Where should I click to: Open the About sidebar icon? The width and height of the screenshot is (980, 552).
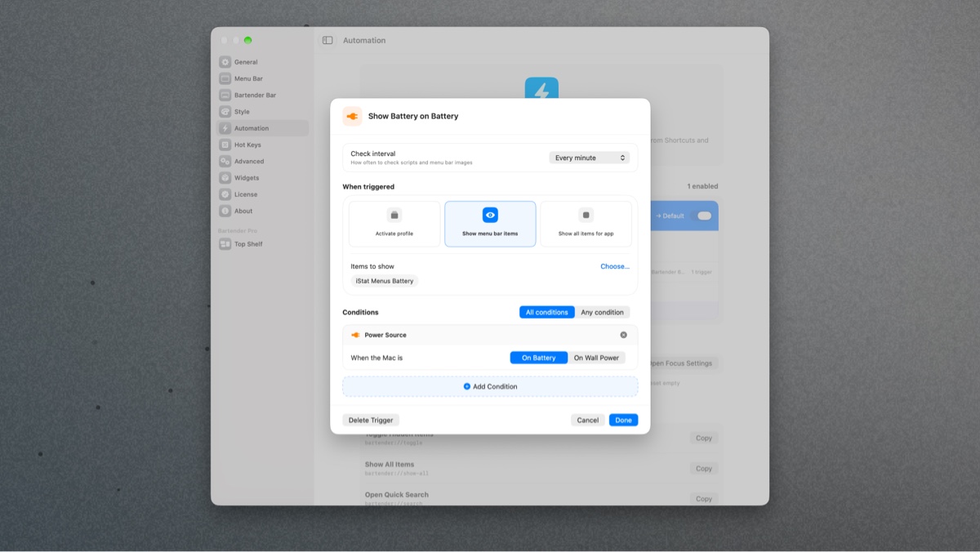225,211
